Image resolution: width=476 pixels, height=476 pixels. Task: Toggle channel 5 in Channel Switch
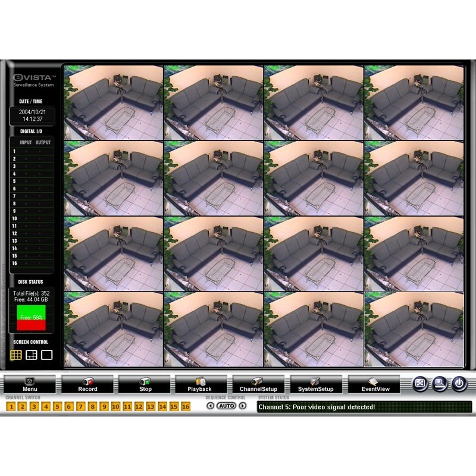pyautogui.click(x=57, y=406)
